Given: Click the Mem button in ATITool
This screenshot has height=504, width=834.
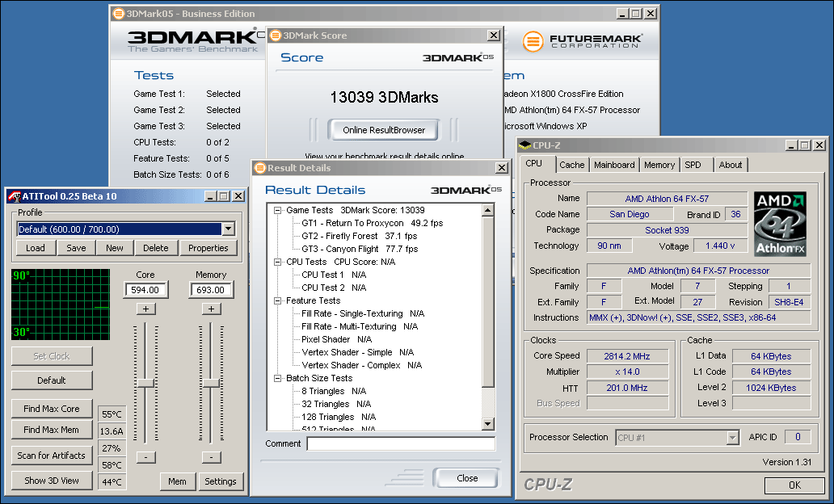Looking at the screenshot, I should coord(177,481).
